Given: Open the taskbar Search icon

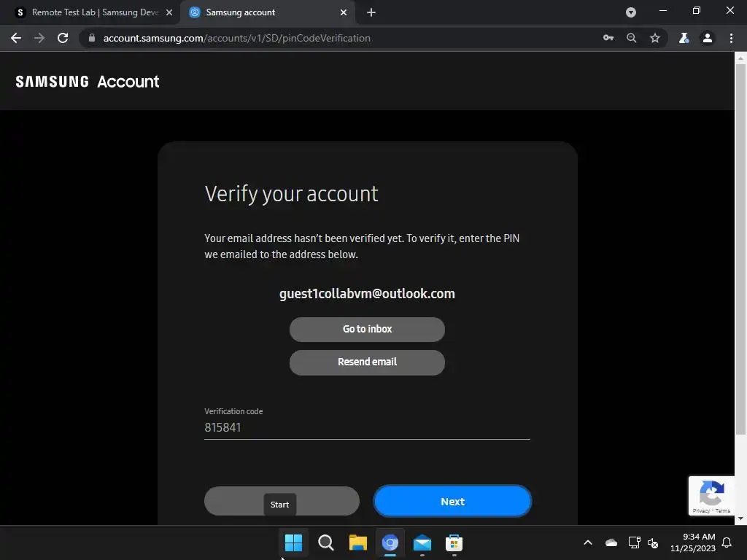Looking at the screenshot, I should click(326, 542).
